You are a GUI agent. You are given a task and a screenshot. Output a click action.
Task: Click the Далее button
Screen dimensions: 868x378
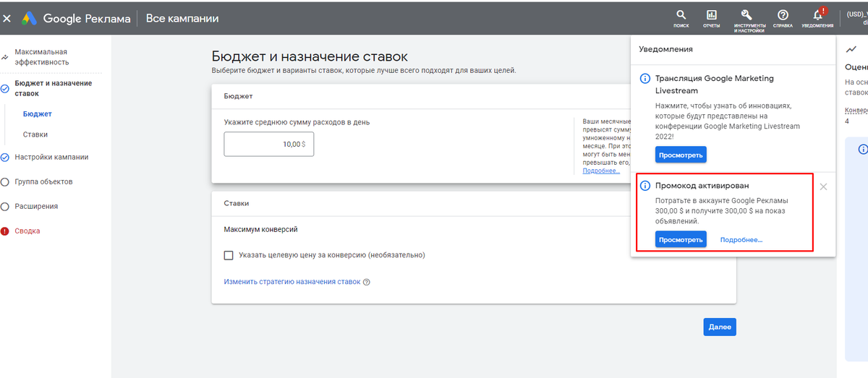(x=720, y=327)
